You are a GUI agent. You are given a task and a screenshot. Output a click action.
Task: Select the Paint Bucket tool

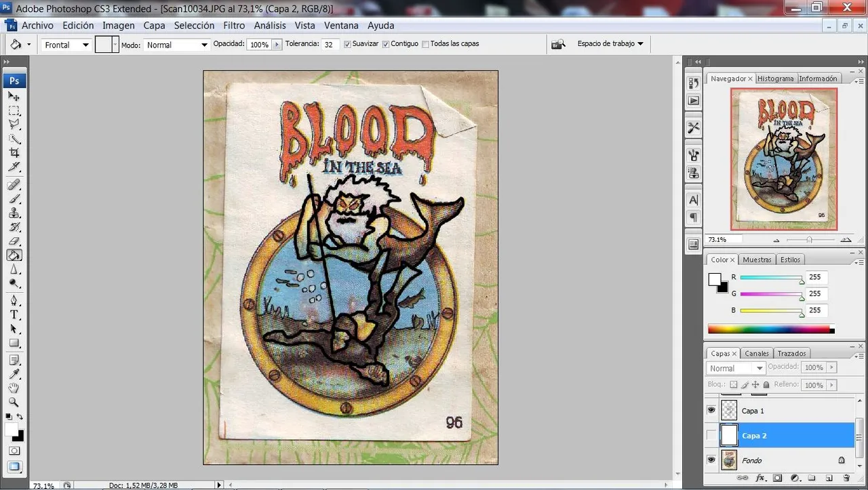pyautogui.click(x=14, y=256)
